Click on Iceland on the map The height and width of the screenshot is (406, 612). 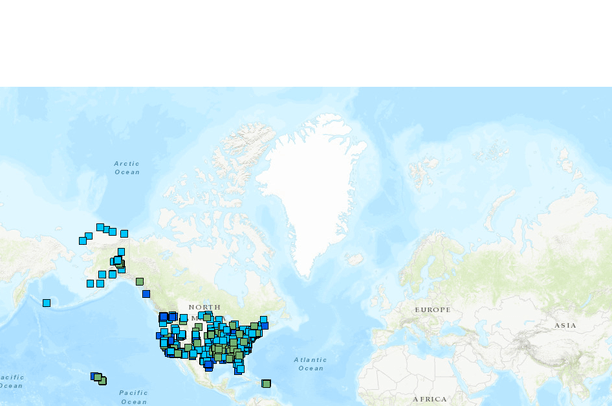[x=354, y=259]
